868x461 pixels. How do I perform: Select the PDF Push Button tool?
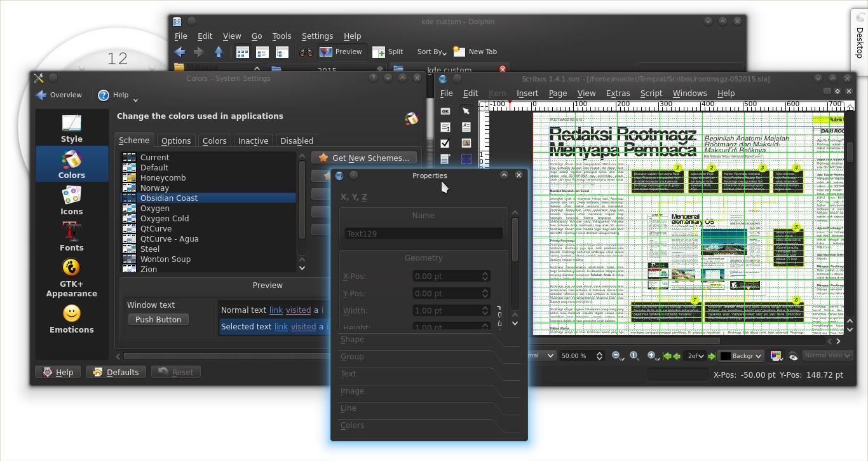point(445,111)
